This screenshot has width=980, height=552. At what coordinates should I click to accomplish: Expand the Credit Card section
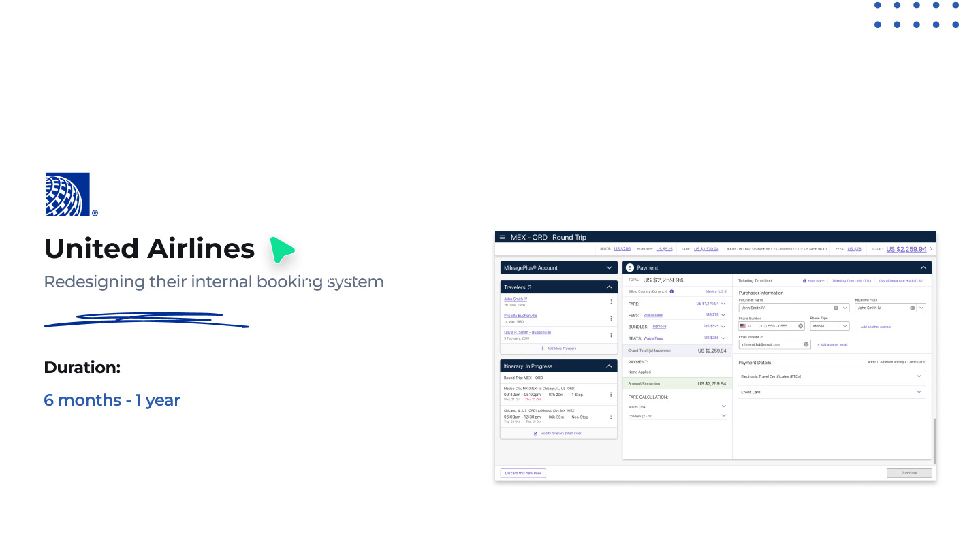tap(832, 392)
